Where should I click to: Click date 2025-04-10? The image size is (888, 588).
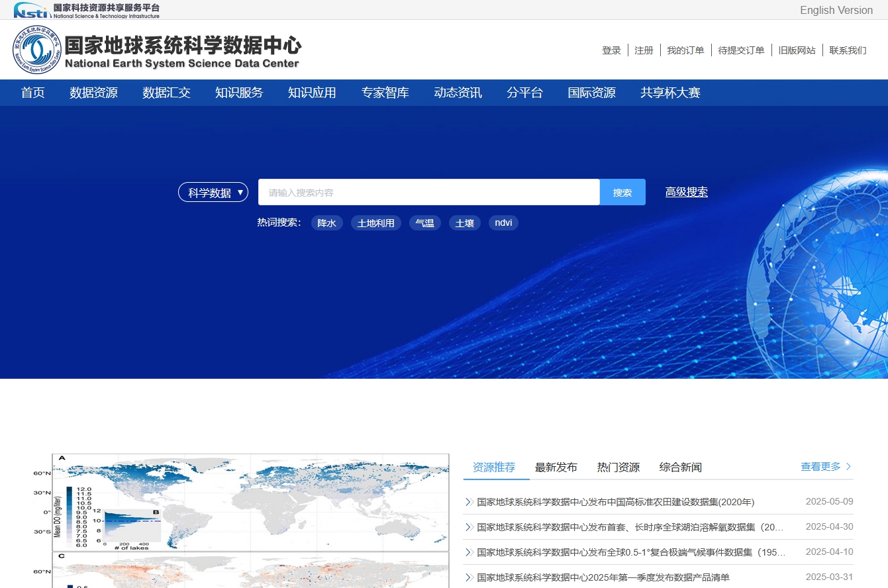(x=829, y=552)
